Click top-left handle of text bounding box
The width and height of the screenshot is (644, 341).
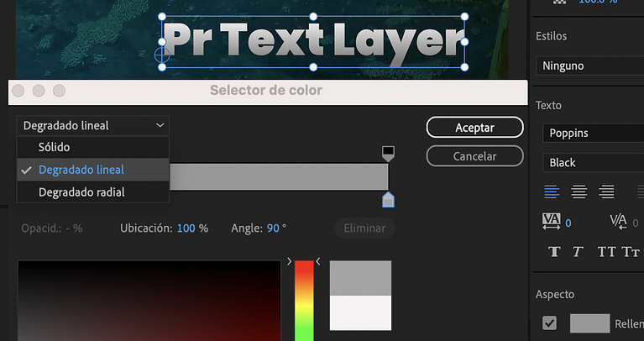(162, 17)
